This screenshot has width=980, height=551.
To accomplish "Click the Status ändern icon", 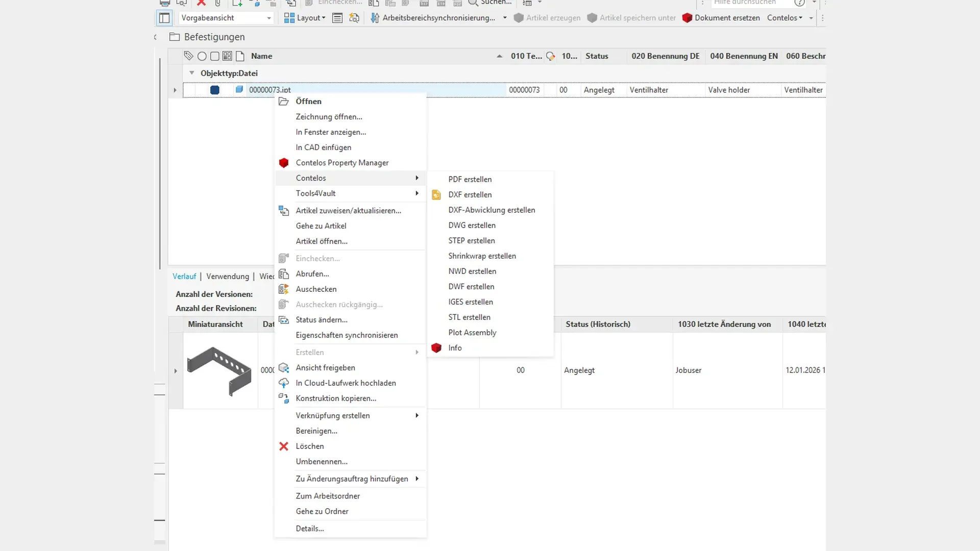I will 284,320.
